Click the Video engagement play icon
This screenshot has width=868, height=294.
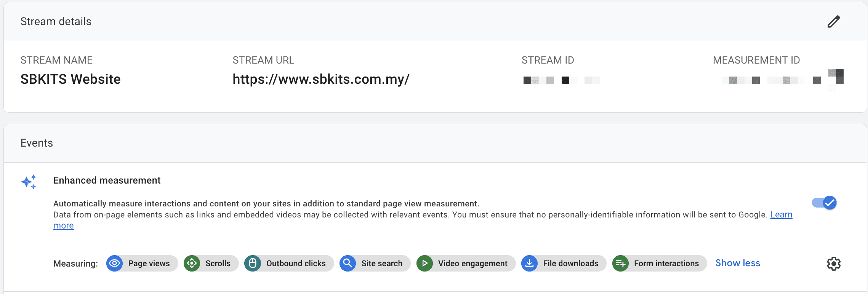pos(424,263)
